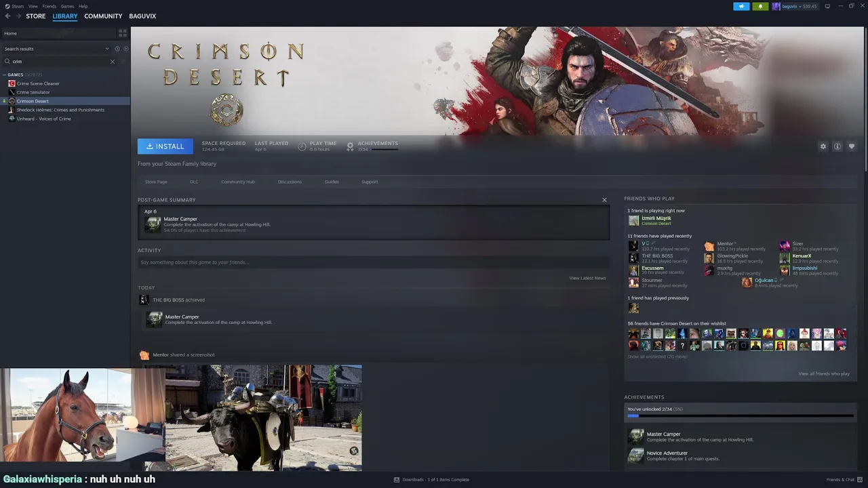Click the activity comment input field

pyautogui.click(x=374, y=262)
